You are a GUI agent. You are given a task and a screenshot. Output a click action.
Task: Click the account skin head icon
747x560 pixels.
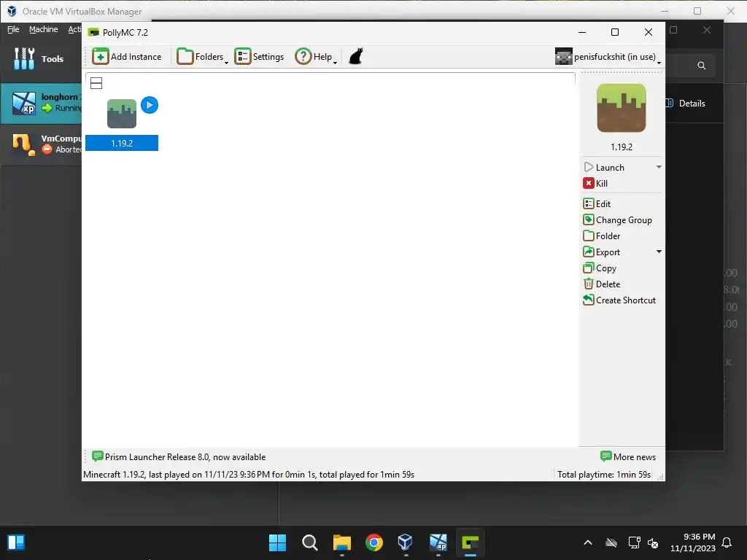coord(564,56)
